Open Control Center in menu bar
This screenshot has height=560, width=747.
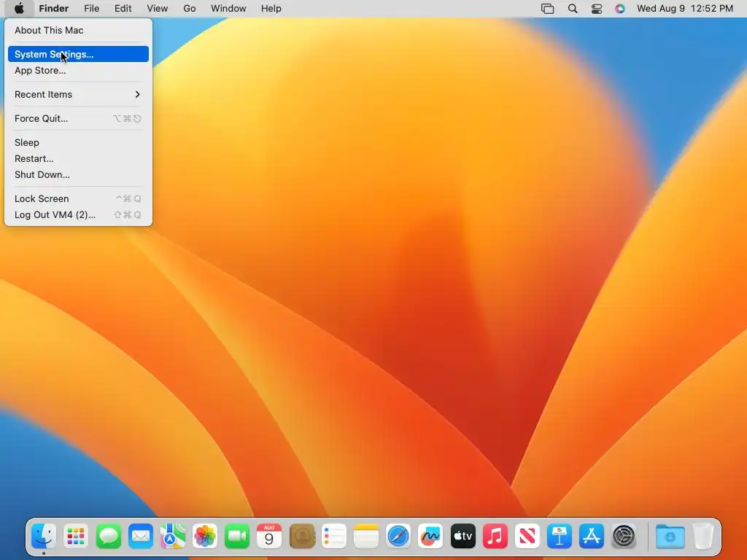click(x=597, y=9)
